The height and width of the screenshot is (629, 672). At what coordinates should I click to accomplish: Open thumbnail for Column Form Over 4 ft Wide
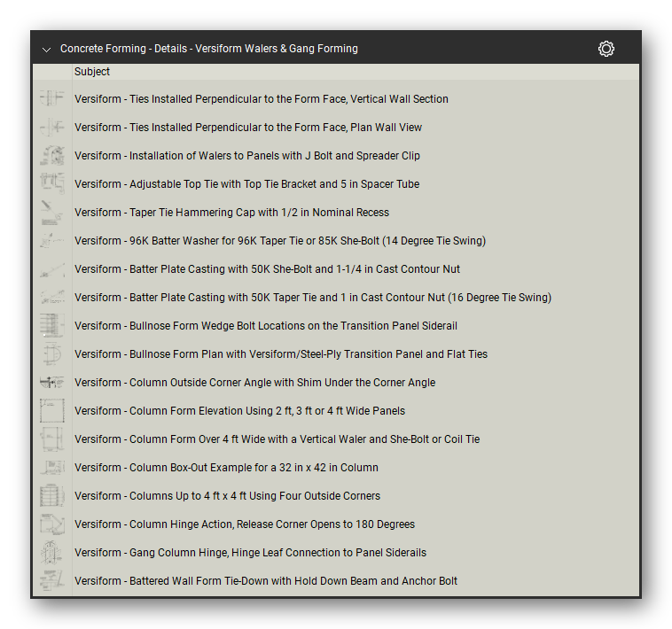(x=52, y=439)
